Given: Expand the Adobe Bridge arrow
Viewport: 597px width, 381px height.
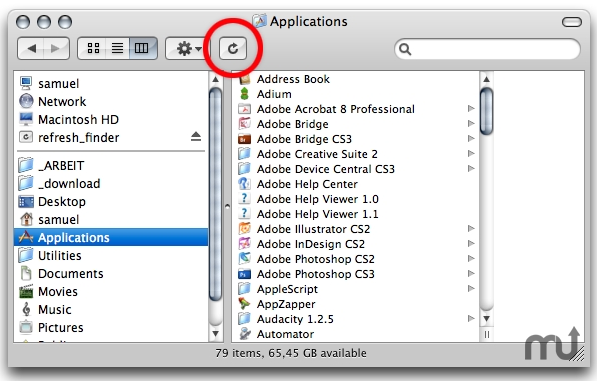Looking at the screenshot, I should [x=471, y=123].
